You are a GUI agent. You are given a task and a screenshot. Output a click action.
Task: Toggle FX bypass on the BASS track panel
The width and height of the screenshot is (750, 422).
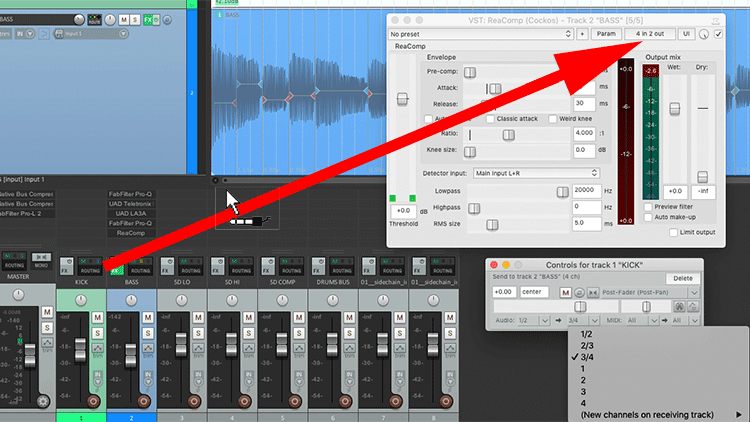tap(156, 20)
